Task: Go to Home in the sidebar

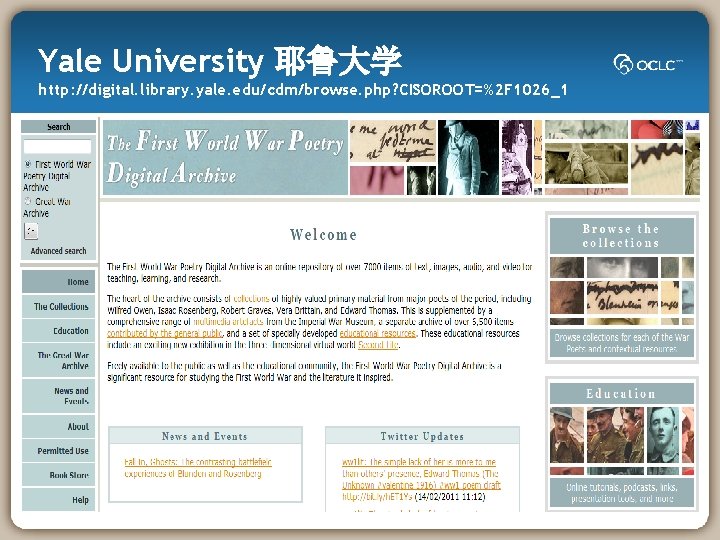Action: pos(59,282)
